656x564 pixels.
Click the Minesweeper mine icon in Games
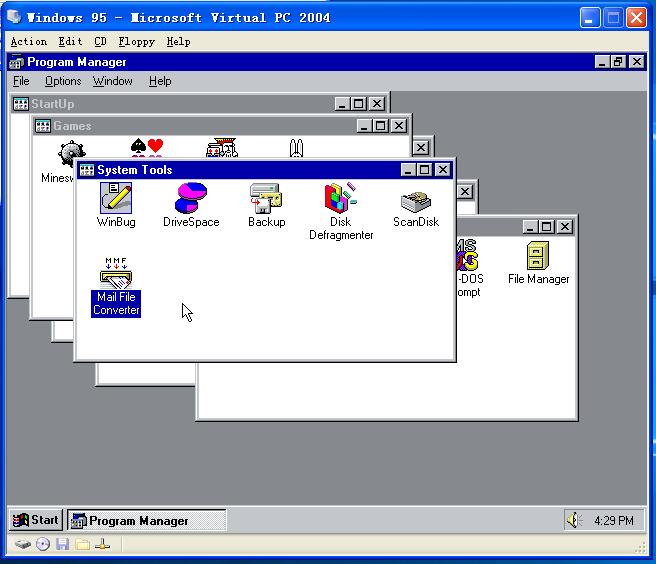point(72,153)
